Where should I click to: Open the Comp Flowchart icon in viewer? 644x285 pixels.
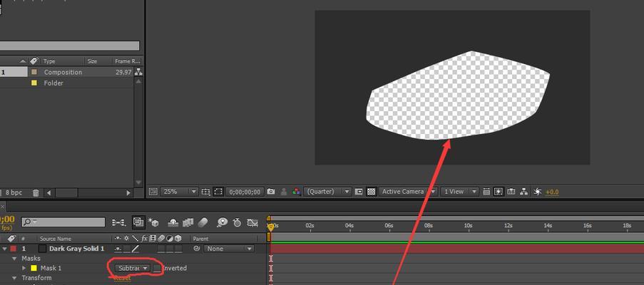tap(523, 192)
